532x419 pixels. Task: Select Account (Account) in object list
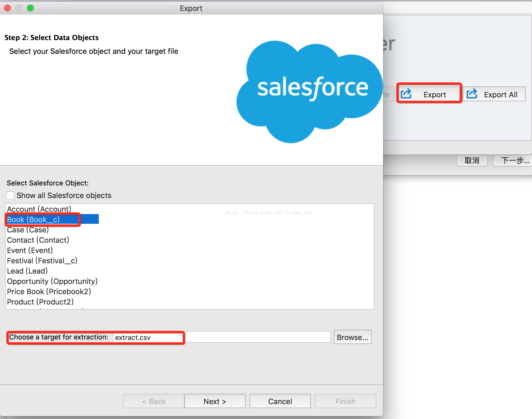coord(39,209)
